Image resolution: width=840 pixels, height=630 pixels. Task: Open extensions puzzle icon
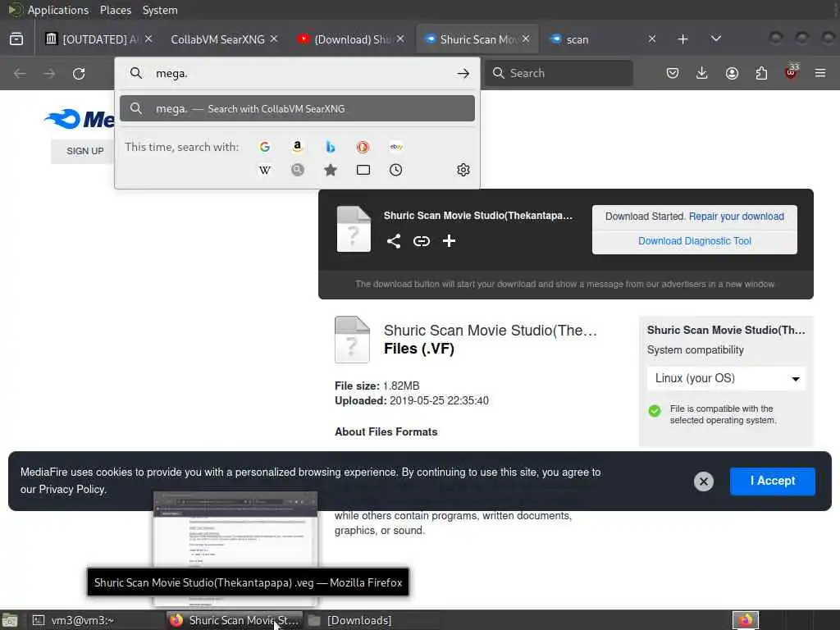coord(761,73)
